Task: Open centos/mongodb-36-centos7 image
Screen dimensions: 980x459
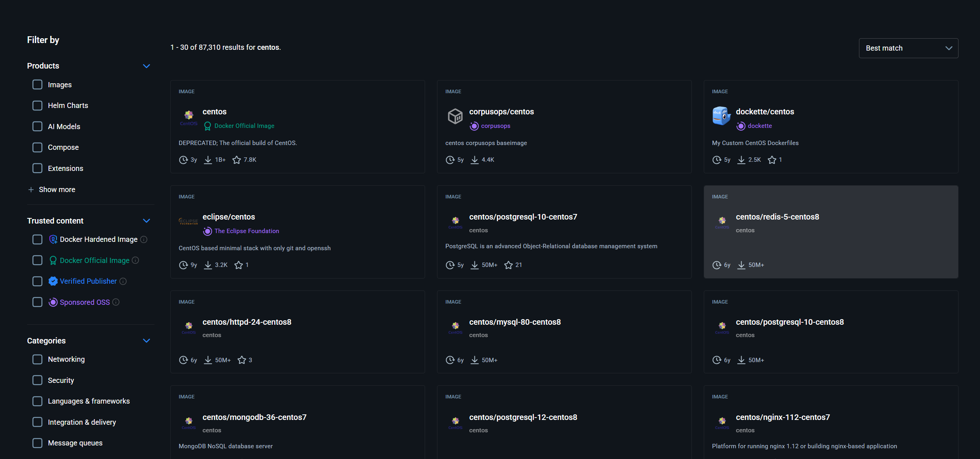Action: (254, 418)
